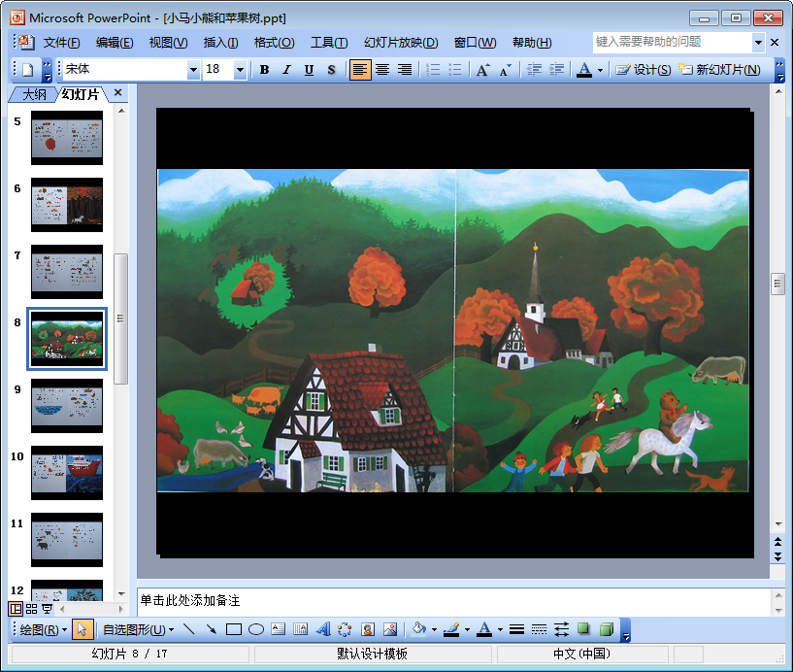Click the 新幻灯片(N) new slide button

click(719, 70)
